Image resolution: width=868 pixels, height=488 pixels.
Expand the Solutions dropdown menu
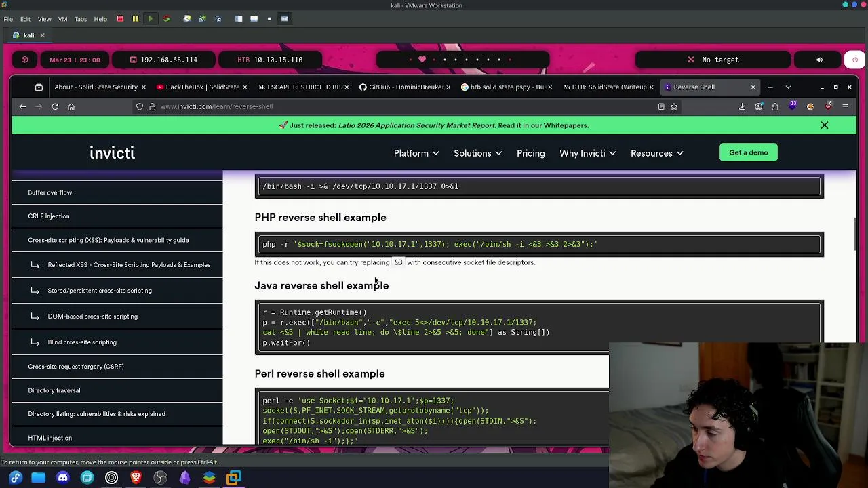pos(478,153)
